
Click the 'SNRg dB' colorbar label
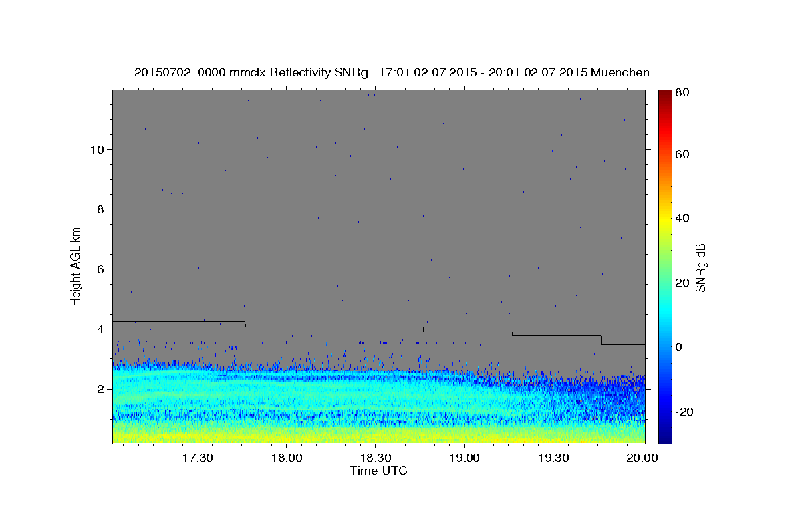click(700, 268)
